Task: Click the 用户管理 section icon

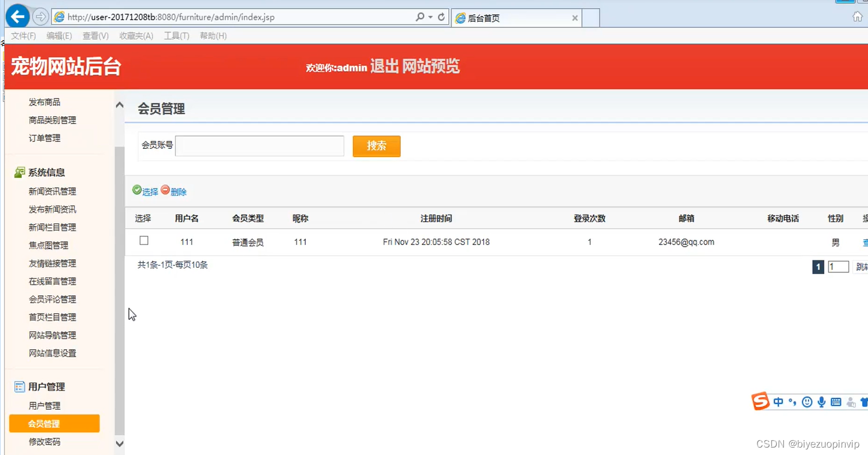Action: [19, 387]
